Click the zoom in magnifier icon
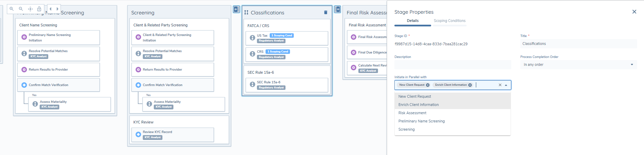The height and width of the screenshot is (155, 644). 12,9
